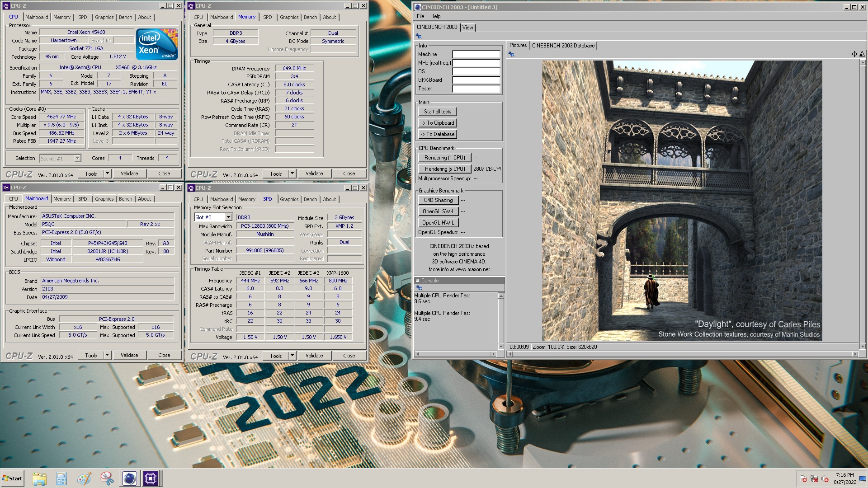This screenshot has width=868, height=488.
Task: Click the console horizontal scrollbar right arrow
Action: (494, 354)
